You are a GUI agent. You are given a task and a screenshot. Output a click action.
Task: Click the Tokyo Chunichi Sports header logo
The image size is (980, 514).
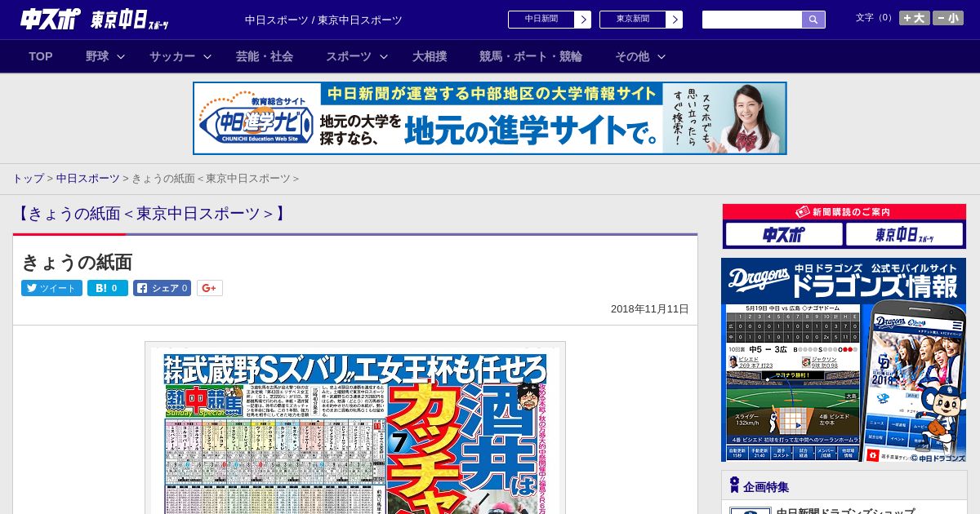pos(130,20)
